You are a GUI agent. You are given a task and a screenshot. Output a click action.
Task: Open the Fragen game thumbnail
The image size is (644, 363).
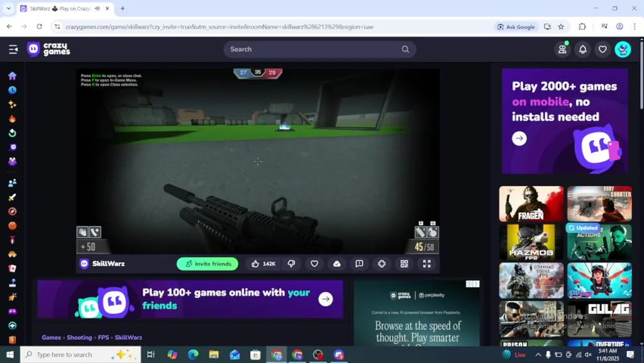tap(532, 204)
